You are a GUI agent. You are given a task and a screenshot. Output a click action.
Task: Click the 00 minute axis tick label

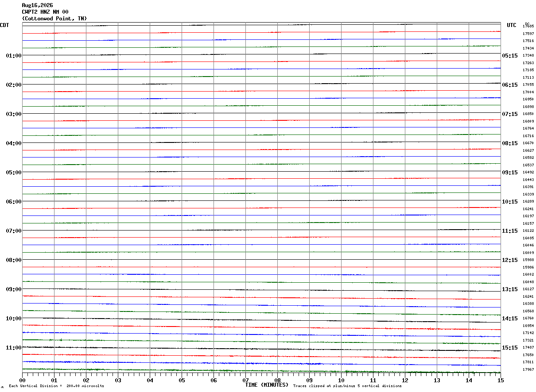pos(22,380)
